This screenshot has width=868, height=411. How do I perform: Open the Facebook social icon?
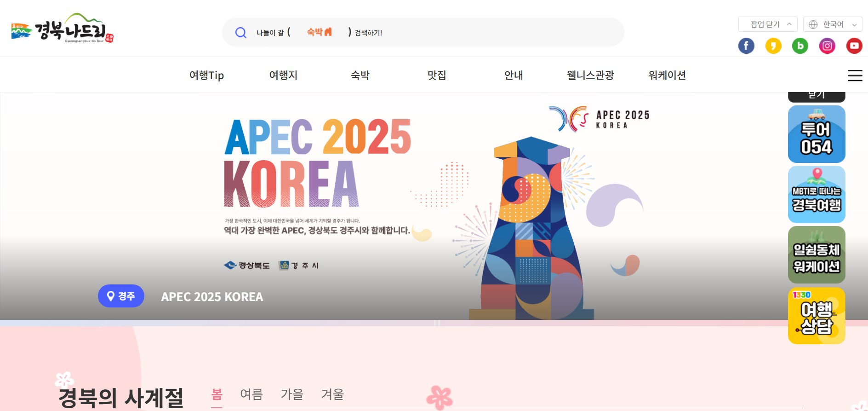pyautogui.click(x=746, y=46)
